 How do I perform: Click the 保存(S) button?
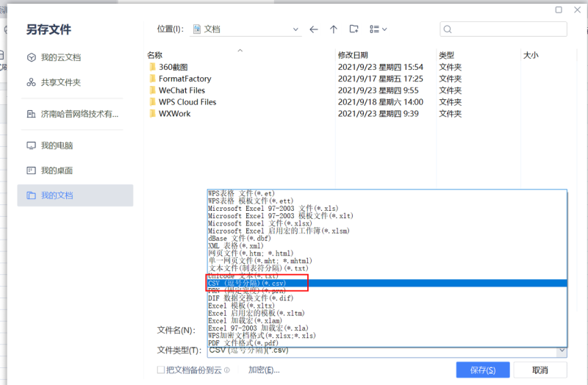tap(483, 370)
